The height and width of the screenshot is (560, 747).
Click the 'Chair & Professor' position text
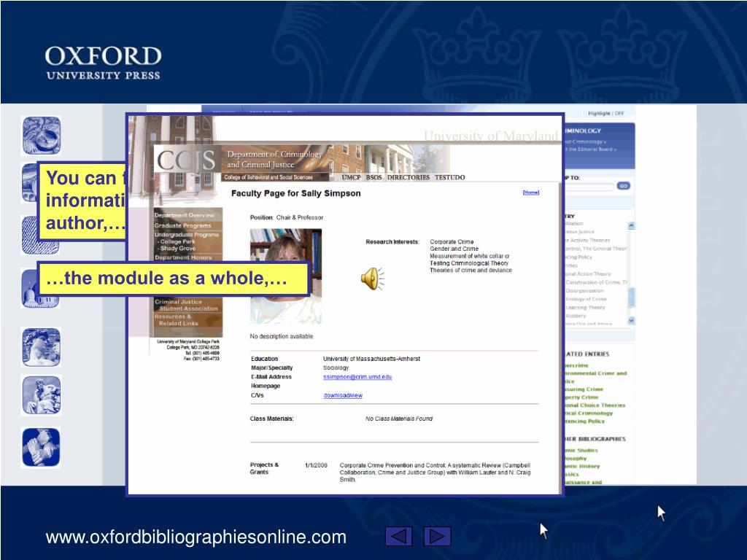tap(300, 217)
